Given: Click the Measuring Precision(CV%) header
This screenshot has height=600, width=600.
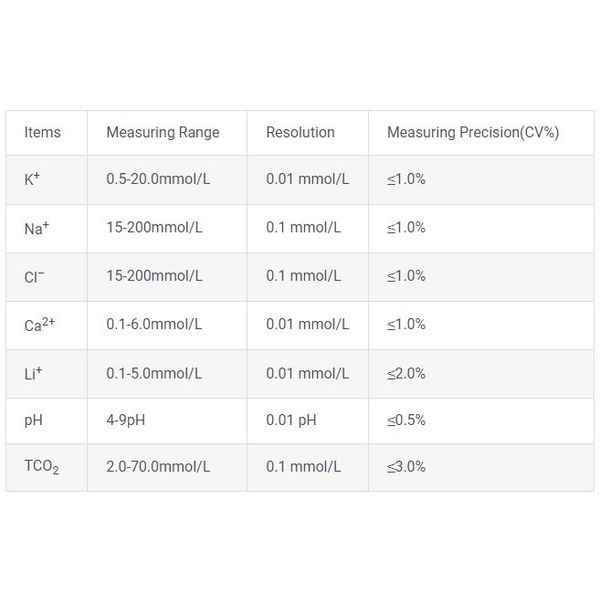Looking at the screenshot, I should pyautogui.click(x=473, y=132).
